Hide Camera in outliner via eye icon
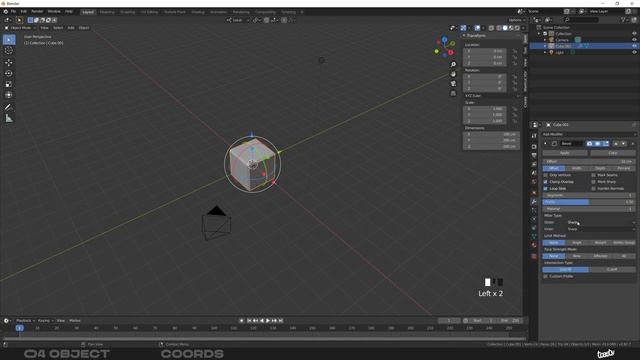This screenshot has width=640, height=360. 634,40
